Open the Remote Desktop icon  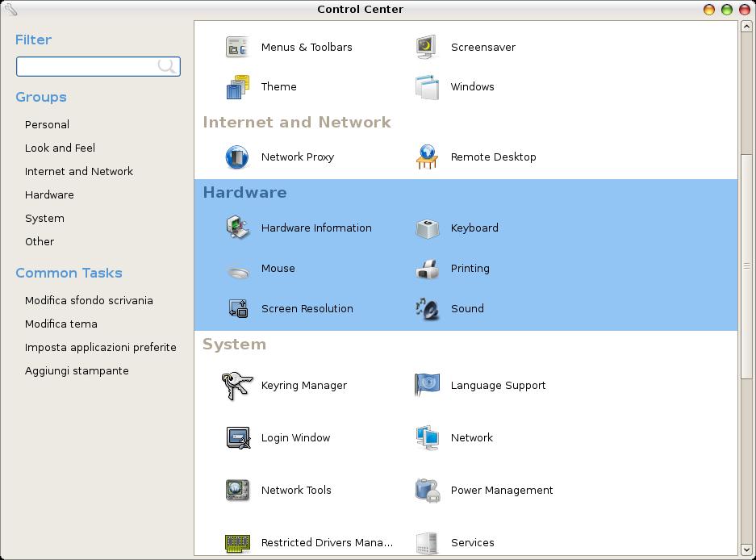click(x=427, y=157)
